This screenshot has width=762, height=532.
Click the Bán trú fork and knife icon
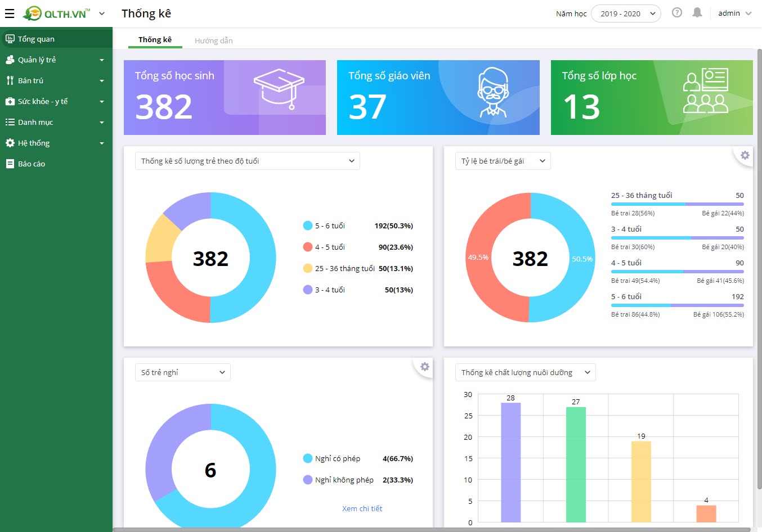[10, 80]
